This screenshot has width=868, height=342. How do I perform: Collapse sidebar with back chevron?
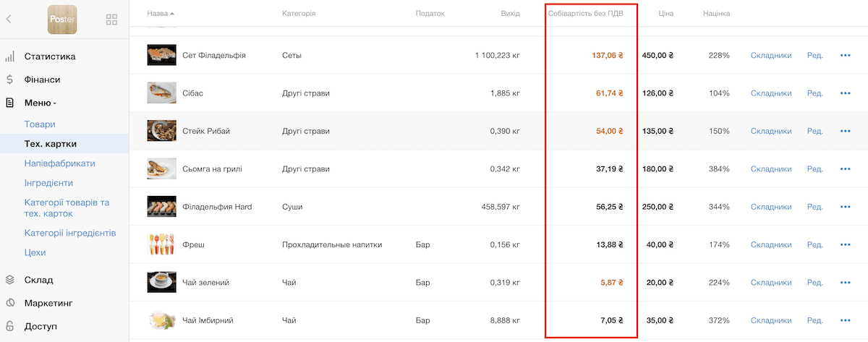click(9, 20)
